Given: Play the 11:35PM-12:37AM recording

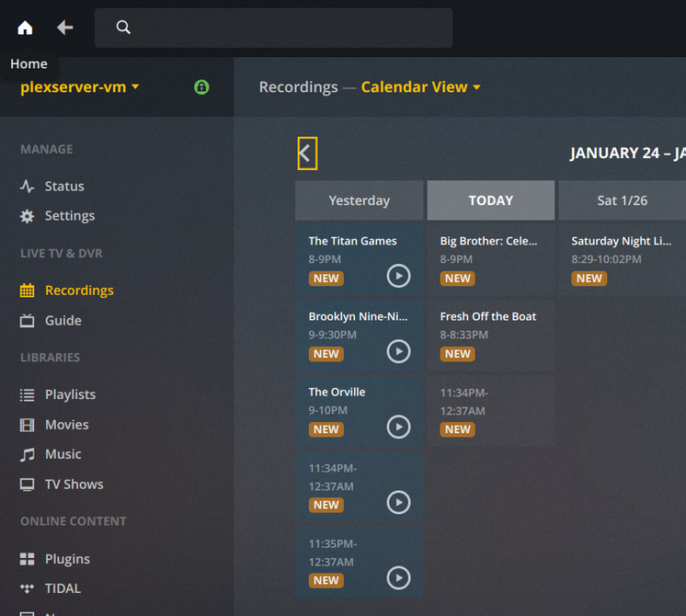Looking at the screenshot, I should coord(398,578).
